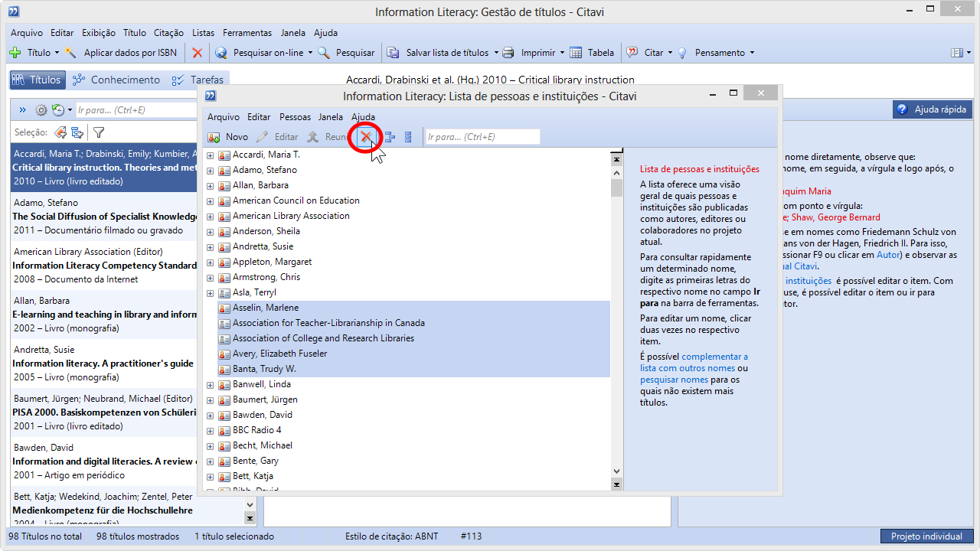Viewport: 980px width, 551px height.
Task: Click the double-chevron icon beside the gear
Action: point(23,110)
